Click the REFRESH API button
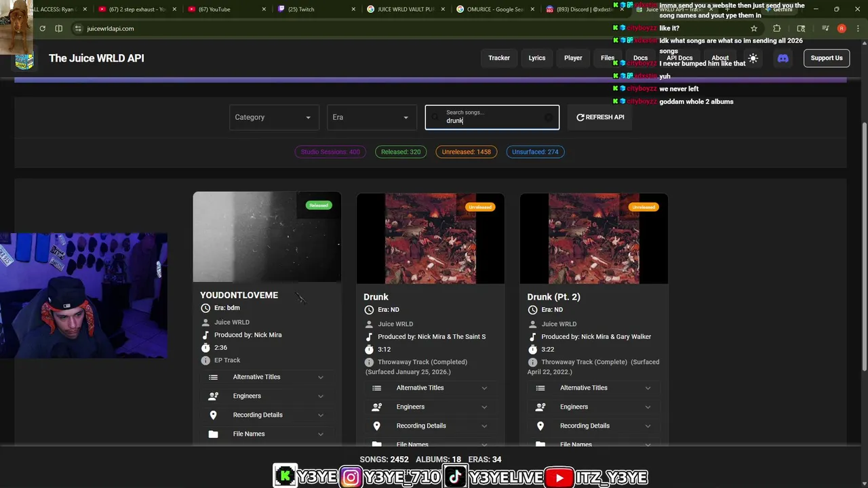868x488 pixels. 600,117
